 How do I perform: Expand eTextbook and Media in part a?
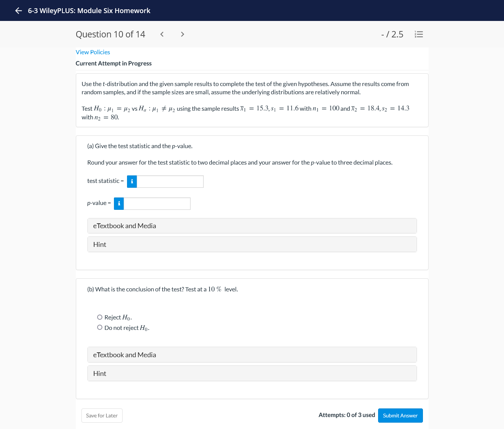(x=252, y=226)
